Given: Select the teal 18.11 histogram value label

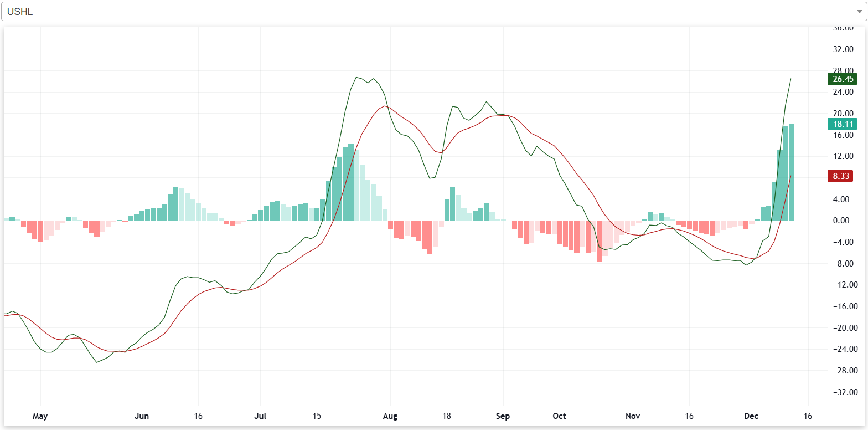Looking at the screenshot, I should (841, 124).
